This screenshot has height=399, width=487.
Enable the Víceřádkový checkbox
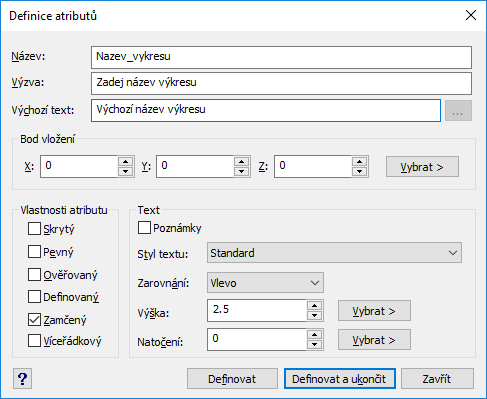click(34, 341)
